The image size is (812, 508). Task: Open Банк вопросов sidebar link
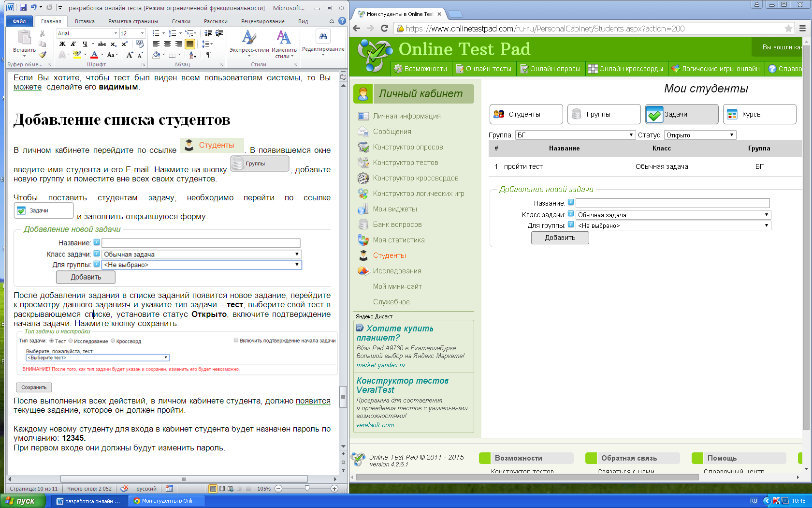pos(397,224)
